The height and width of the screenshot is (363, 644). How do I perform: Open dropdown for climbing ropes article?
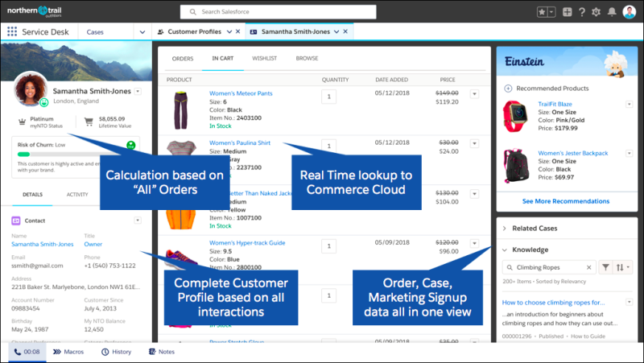pyautogui.click(x=629, y=302)
